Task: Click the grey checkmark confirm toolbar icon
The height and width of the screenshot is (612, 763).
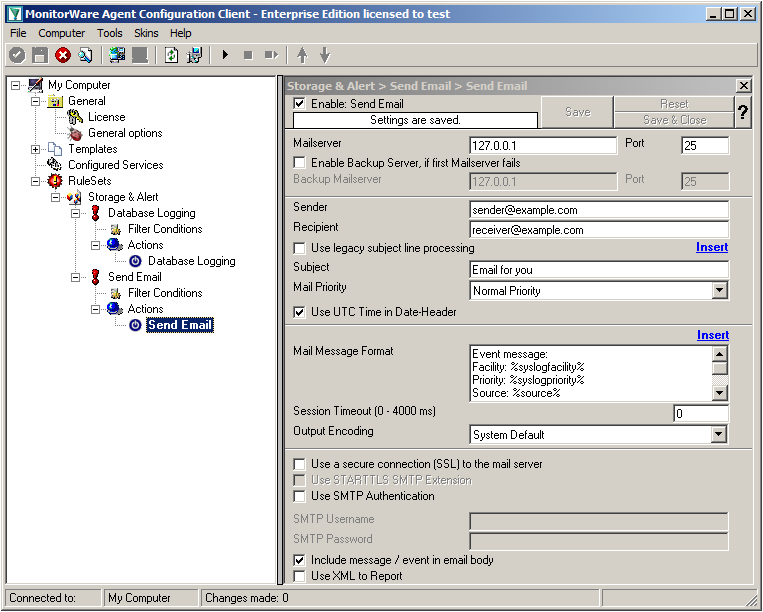Action: 17,55
